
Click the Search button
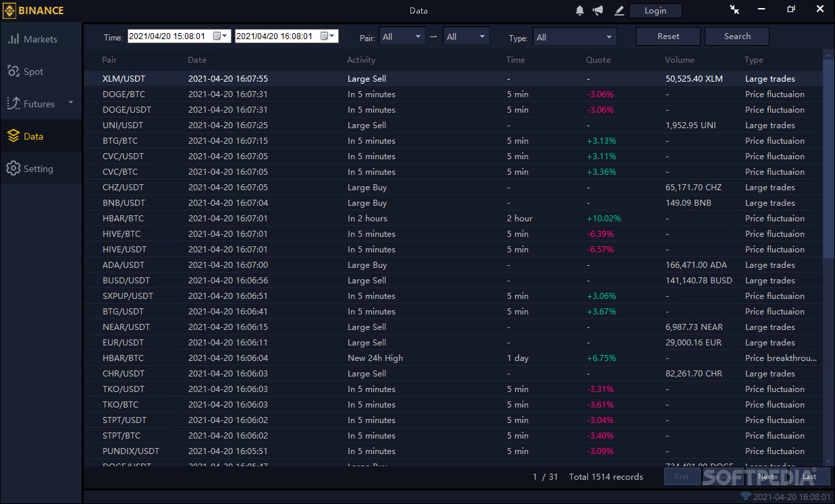737,36
